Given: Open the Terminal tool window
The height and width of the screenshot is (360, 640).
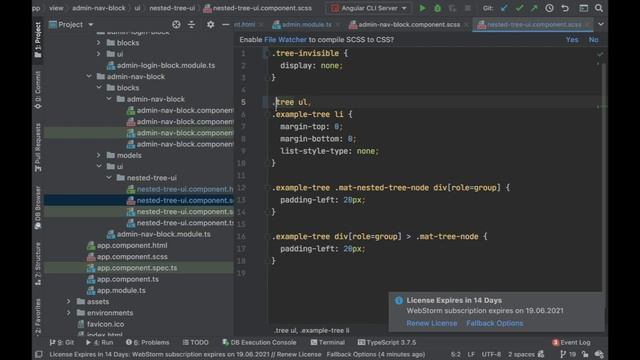Looking at the screenshot, I should (x=327, y=342).
